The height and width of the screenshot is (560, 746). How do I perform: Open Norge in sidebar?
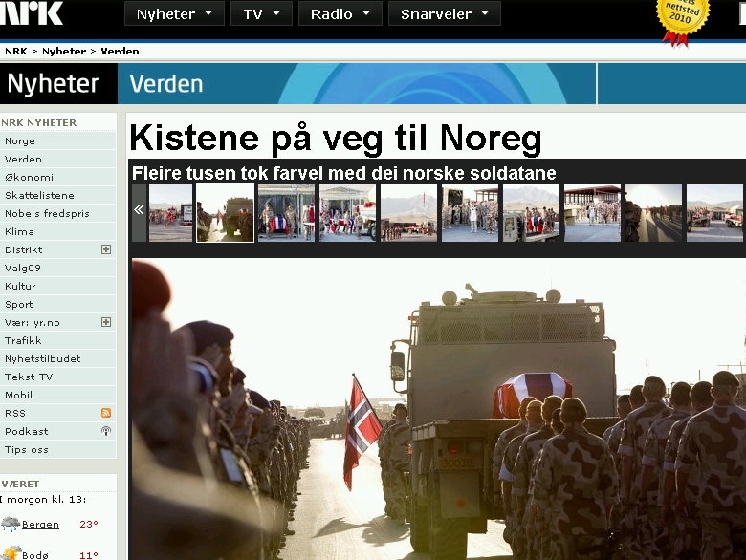(58, 141)
